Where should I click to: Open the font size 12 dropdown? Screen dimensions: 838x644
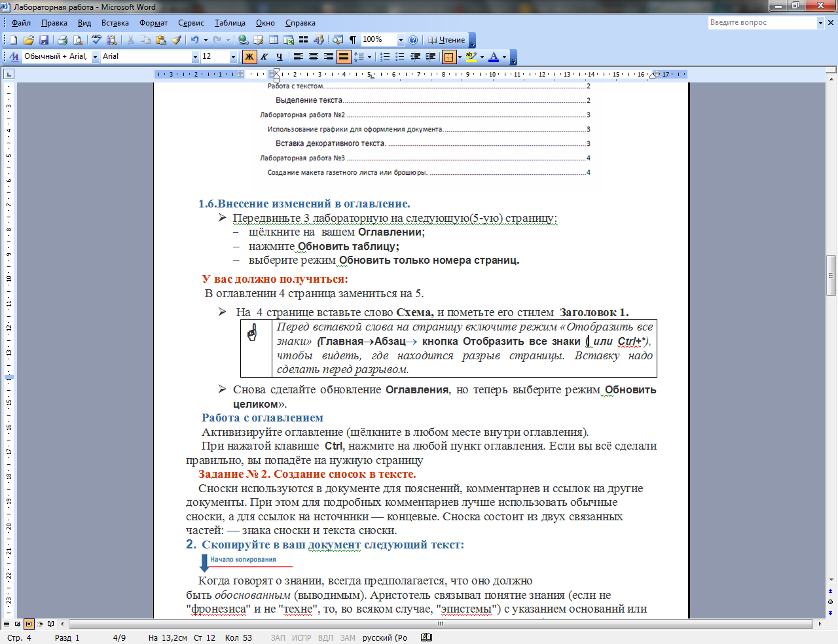233,57
